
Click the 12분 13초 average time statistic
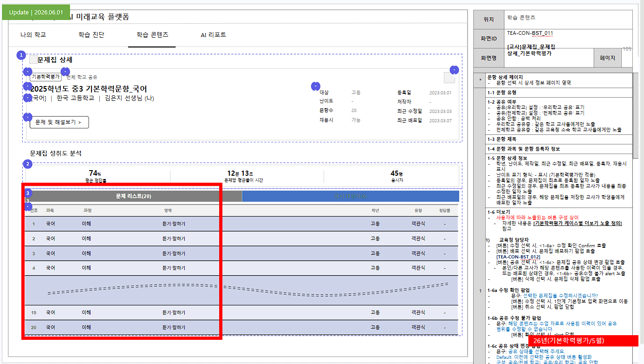(244, 176)
